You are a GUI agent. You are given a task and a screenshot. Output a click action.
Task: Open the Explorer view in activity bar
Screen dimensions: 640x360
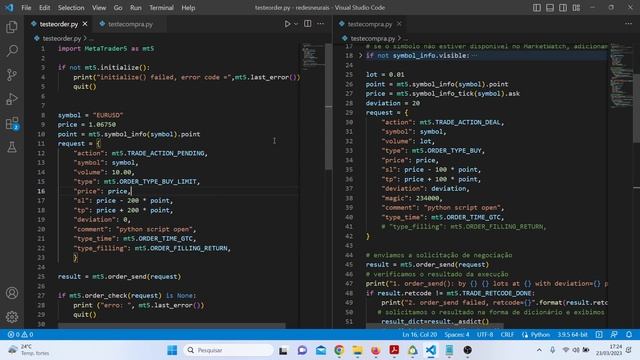tap(12, 27)
